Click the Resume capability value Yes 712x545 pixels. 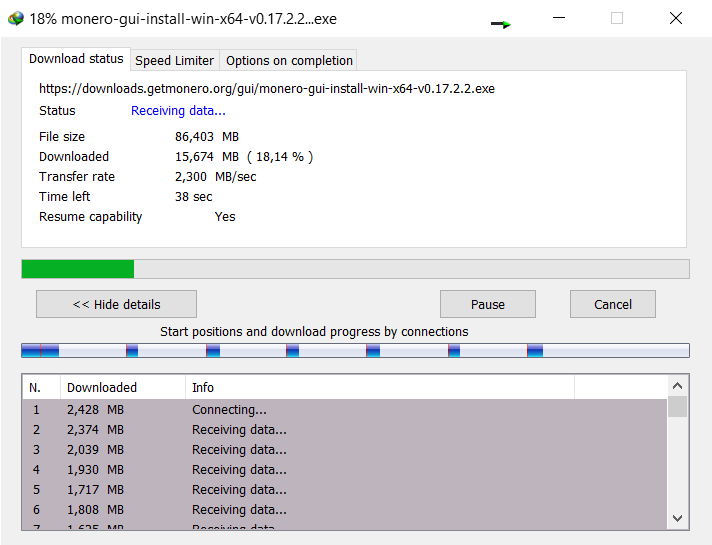[225, 217]
